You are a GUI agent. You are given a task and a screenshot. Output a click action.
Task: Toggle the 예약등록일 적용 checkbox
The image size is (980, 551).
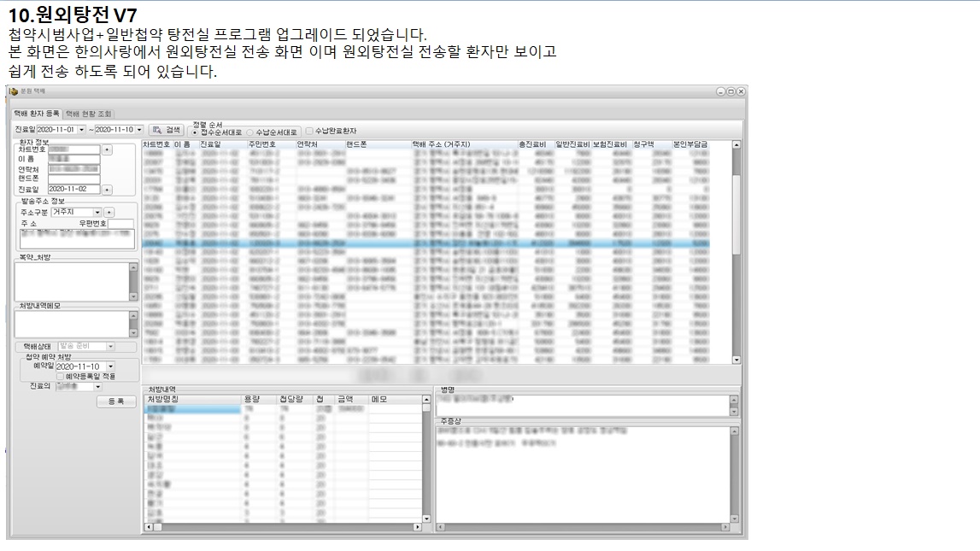(60, 376)
